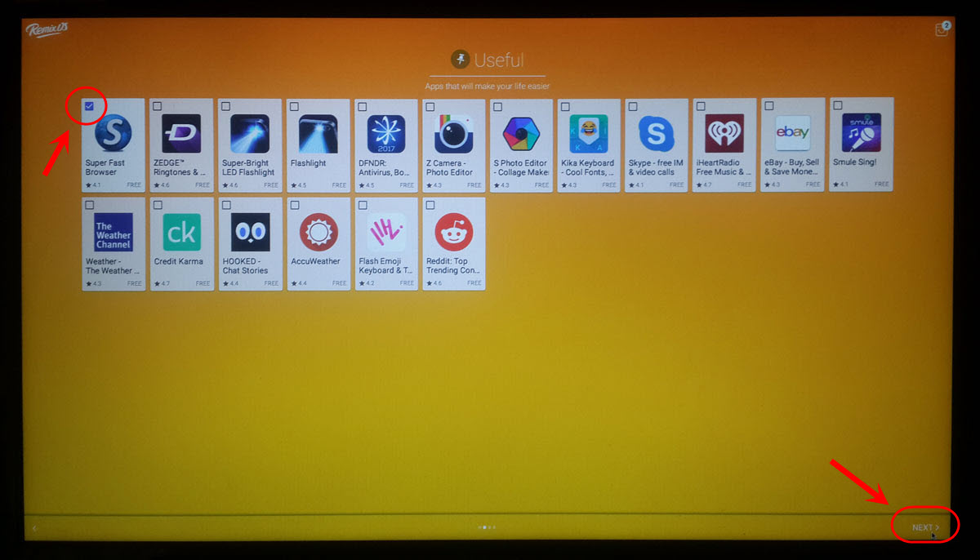This screenshot has height=560, width=980.
Task: Click the Credit Karma ck icon
Action: coord(181,233)
